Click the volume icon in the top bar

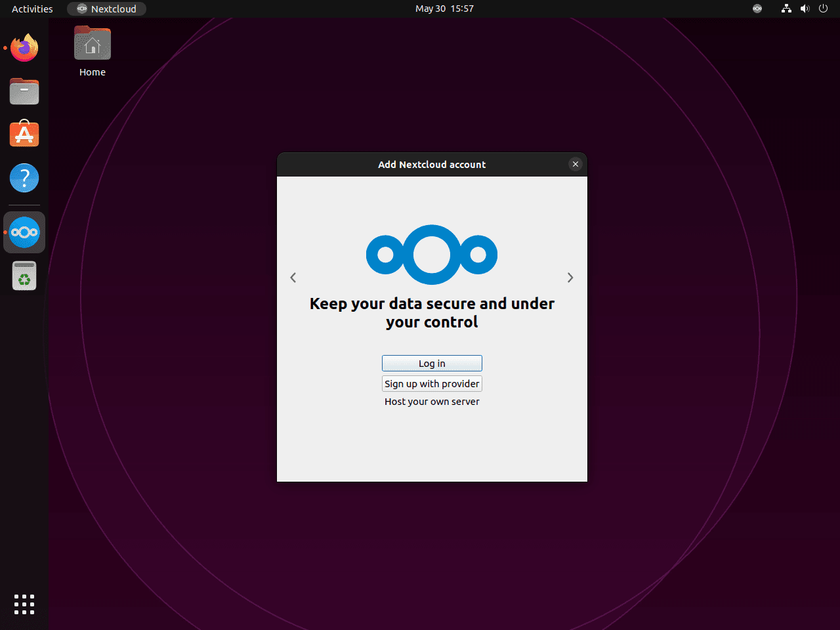click(805, 9)
